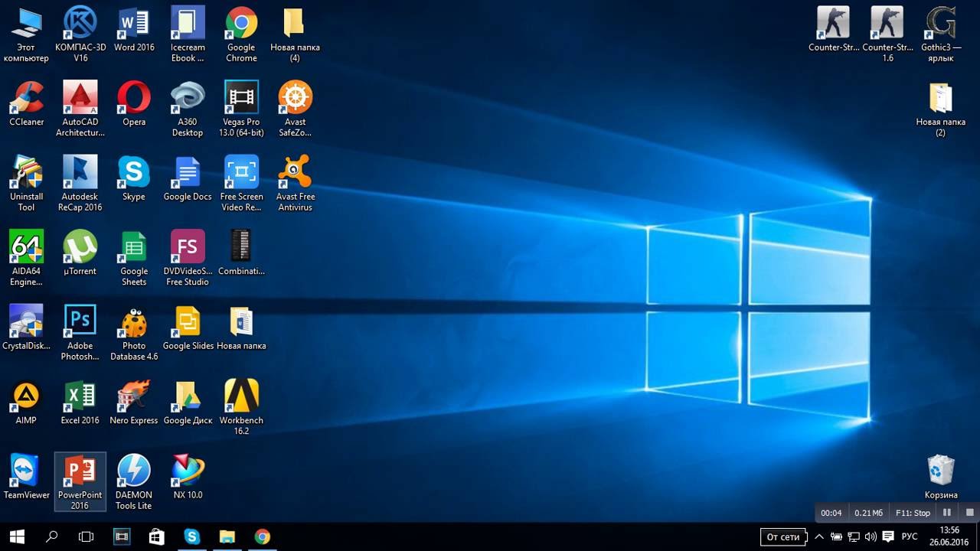The image size is (980, 551).
Task: Select the Icecream Ebook shortcut
Action: coord(188,34)
